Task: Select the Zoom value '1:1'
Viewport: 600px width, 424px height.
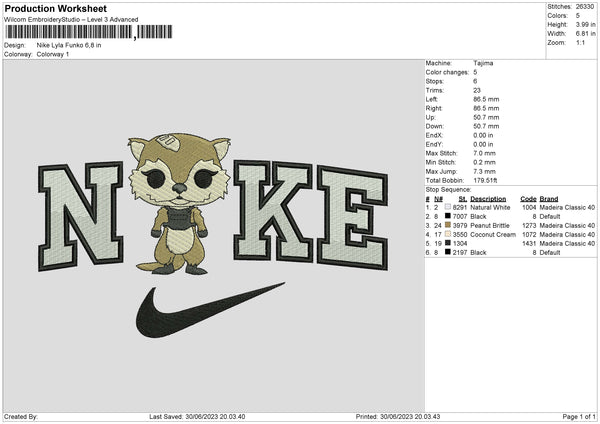Action: [x=580, y=42]
